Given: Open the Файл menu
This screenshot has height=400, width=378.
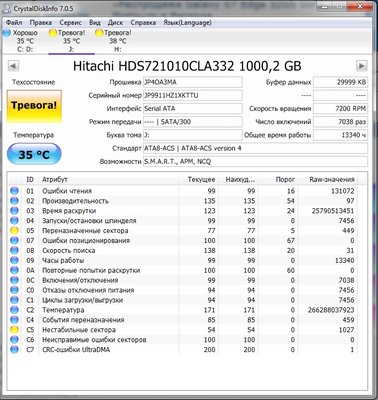Looking at the screenshot, I should [x=14, y=23].
